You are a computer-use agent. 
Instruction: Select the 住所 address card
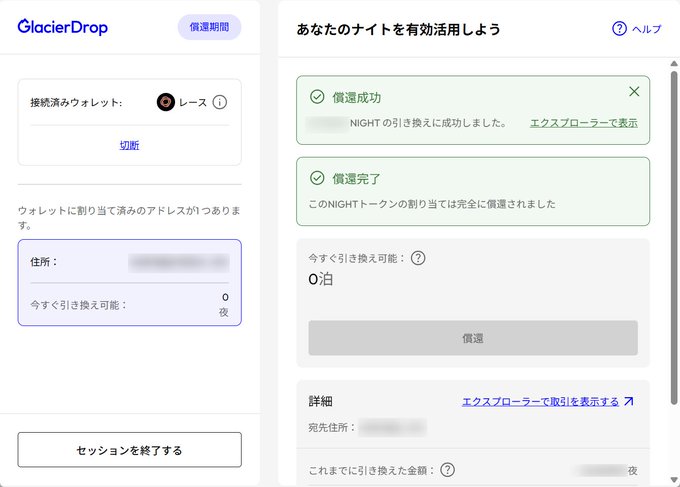[x=130, y=282]
